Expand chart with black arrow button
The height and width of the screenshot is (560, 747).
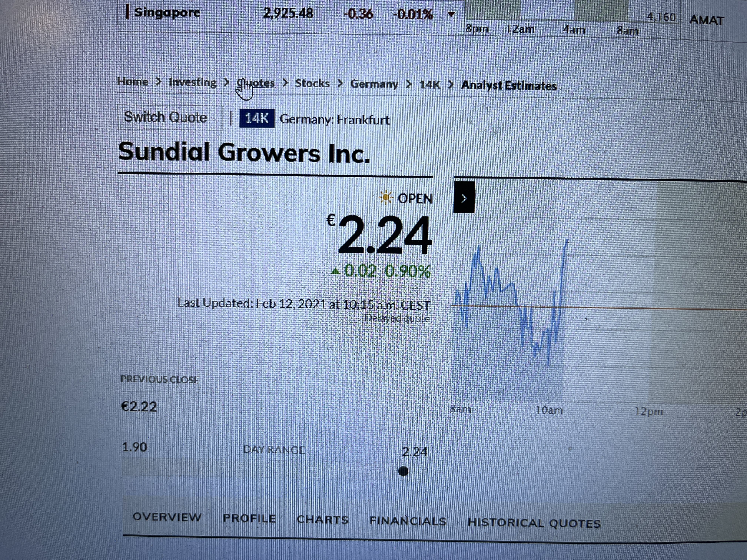[x=464, y=197]
